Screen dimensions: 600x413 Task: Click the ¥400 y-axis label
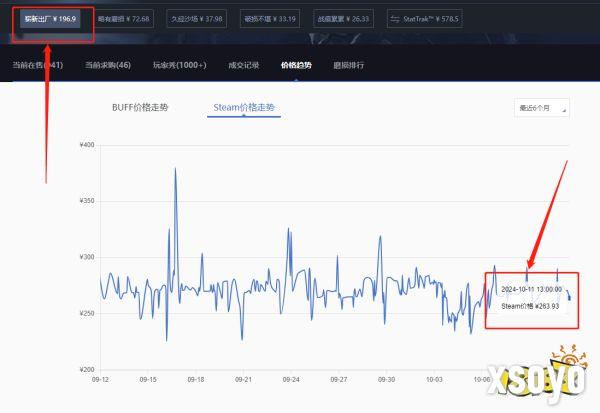[87, 145]
